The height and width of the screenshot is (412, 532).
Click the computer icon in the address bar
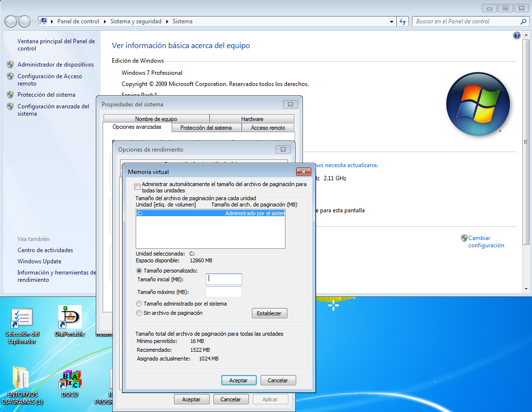[x=43, y=21]
